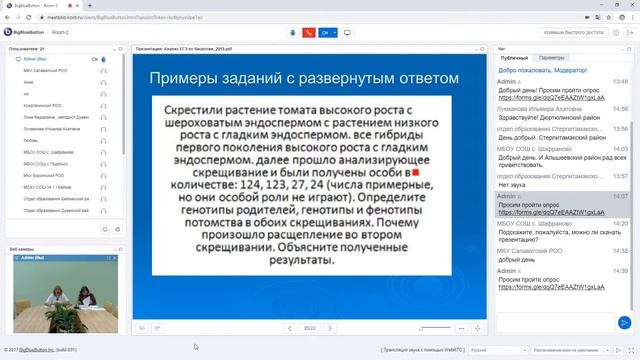The image size is (640, 360).
Task: Open a new browser tab
Action: tap(90, 6)
